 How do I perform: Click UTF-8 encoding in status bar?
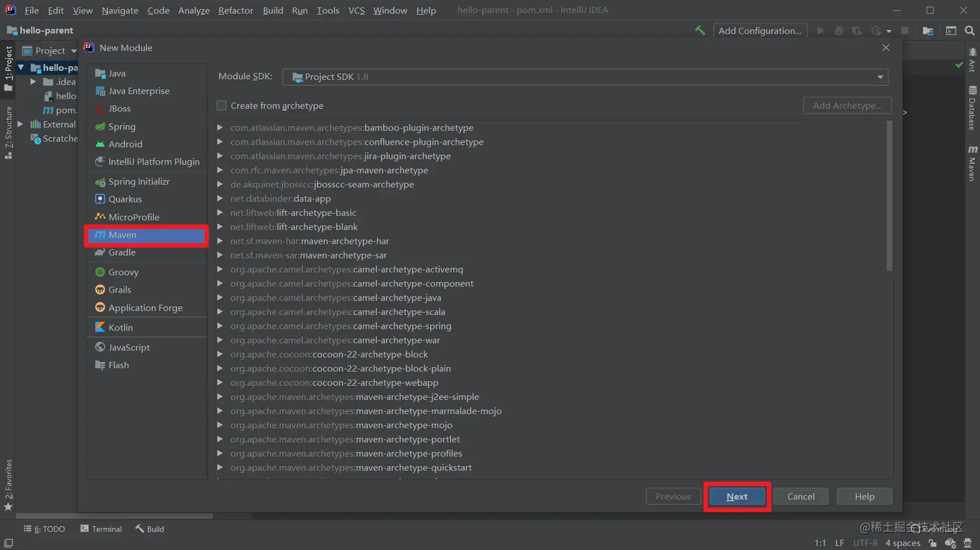click(865, 543)
